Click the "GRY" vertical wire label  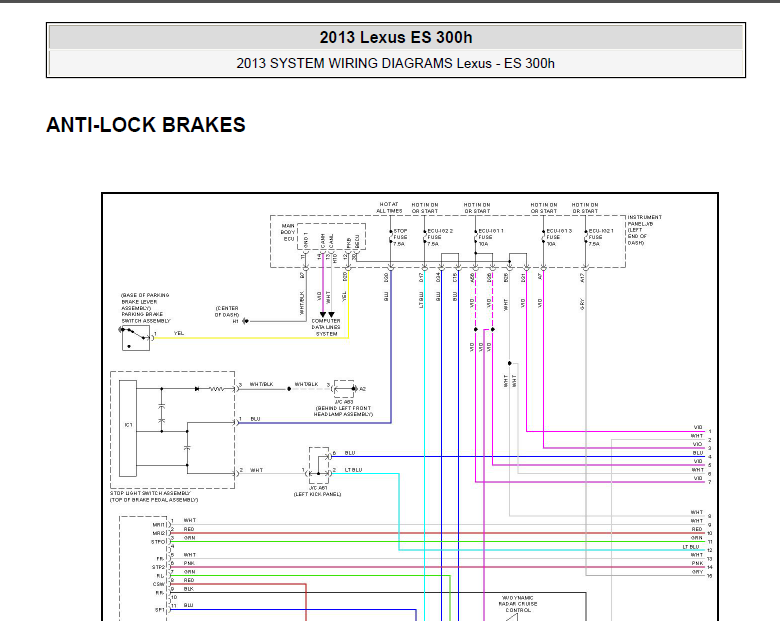[582, 305]
